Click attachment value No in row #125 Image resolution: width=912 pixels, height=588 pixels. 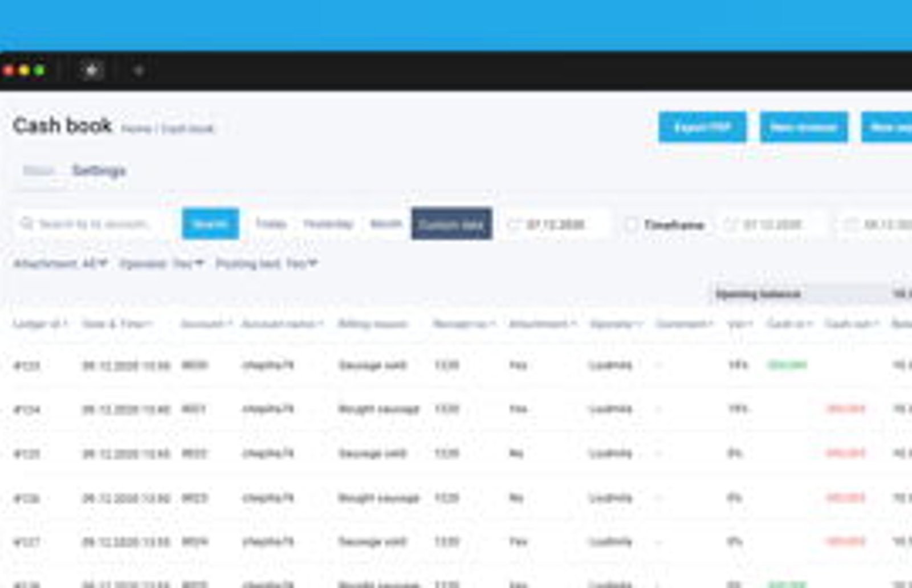[516, 453]
